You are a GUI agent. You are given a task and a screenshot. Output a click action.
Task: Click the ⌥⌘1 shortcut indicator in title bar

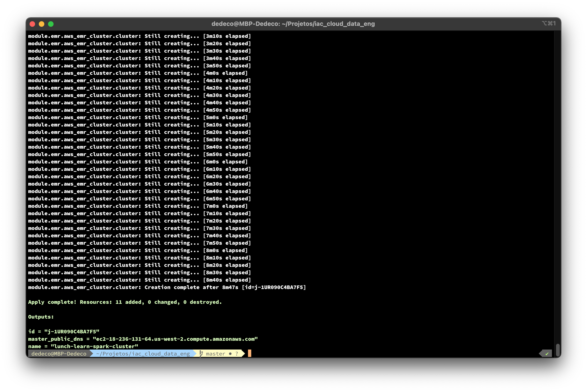click(549, 24)
